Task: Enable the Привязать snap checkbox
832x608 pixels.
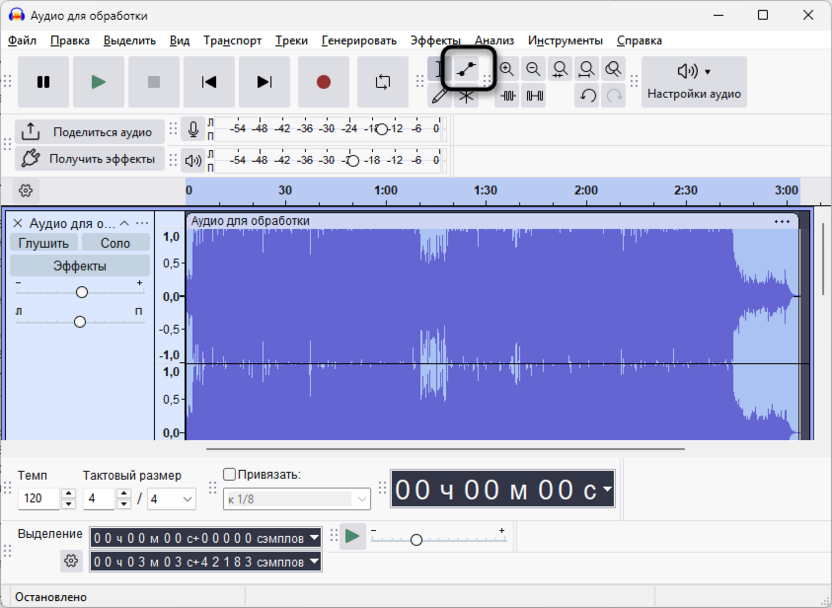Action: click(229, 474)
